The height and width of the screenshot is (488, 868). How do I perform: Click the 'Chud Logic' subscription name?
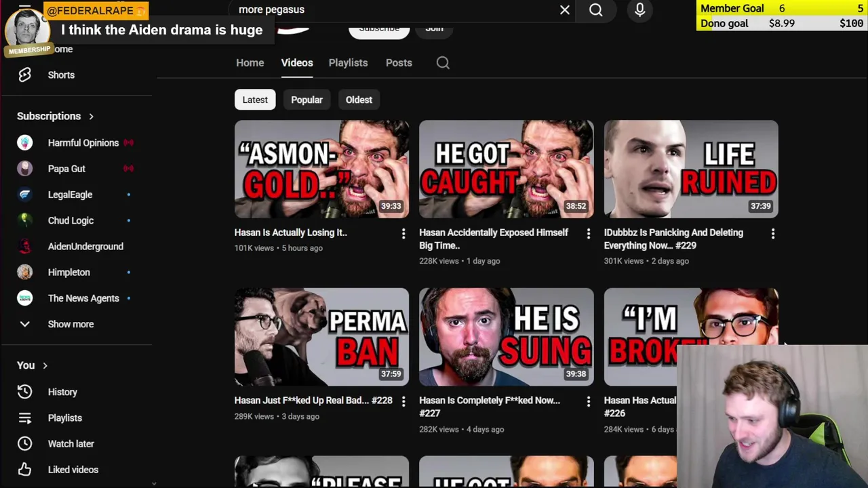(71, 221)
